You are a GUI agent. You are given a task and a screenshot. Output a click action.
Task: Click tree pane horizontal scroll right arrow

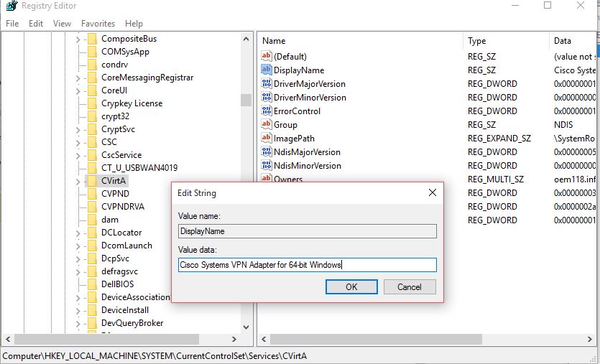234,339
